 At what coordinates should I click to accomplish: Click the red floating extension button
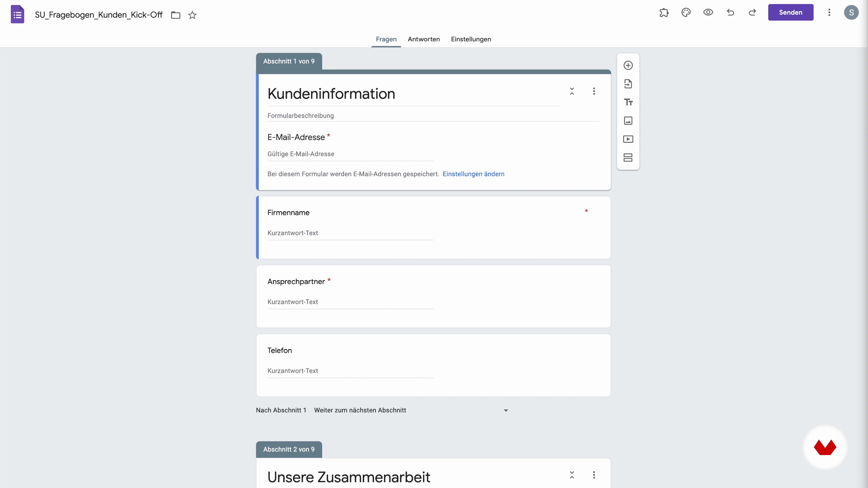tap(825, 447)
